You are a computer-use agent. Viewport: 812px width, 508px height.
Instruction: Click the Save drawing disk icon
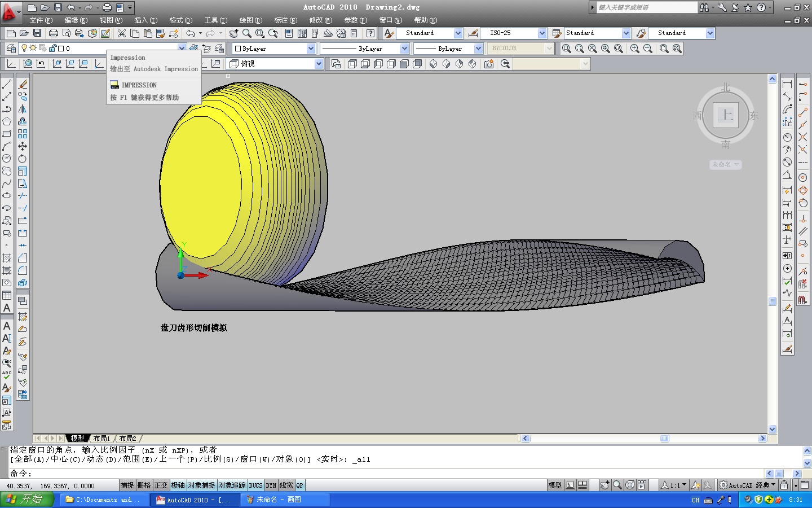click(37, 33)
